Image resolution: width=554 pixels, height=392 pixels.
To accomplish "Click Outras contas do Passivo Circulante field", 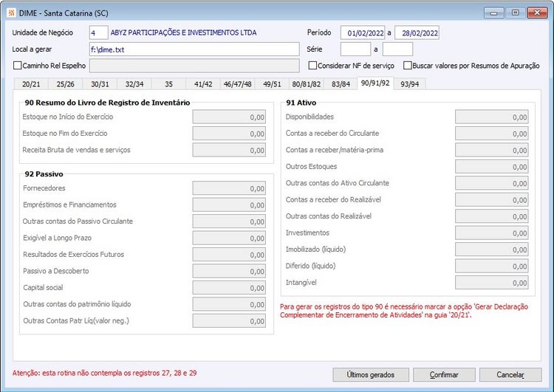I will point(229,221).
